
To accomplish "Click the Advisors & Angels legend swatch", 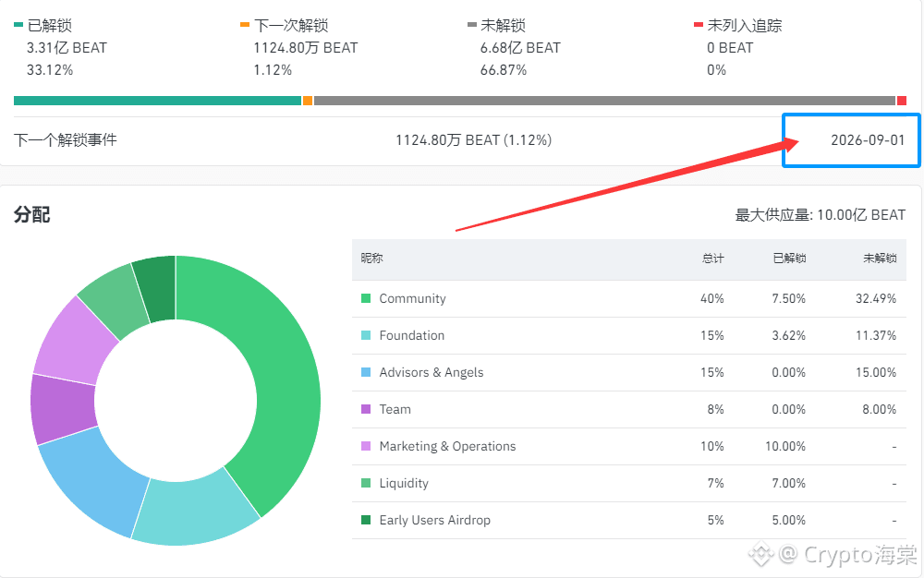I will click(x=366, y=373).
